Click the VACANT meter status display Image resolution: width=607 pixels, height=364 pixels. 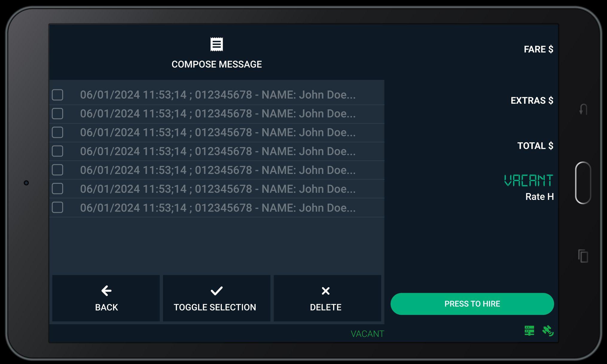(528, 181)
